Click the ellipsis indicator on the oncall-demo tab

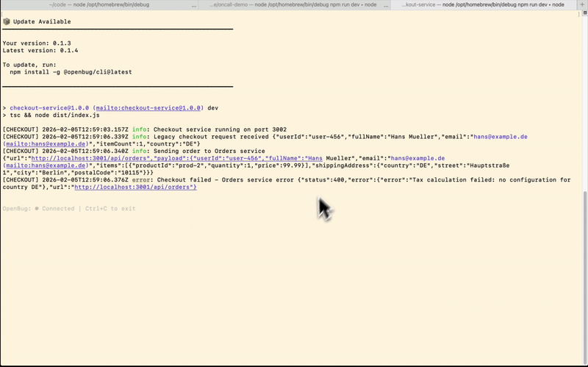[387, 5]
